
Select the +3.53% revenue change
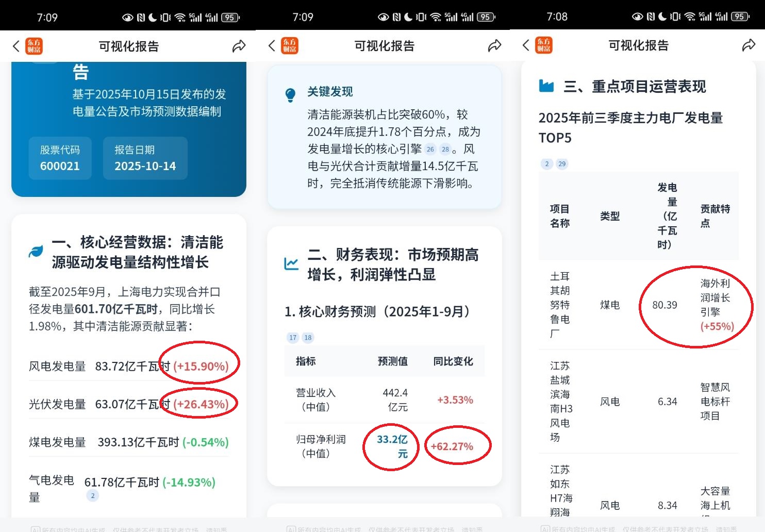[x=455, y=400]
